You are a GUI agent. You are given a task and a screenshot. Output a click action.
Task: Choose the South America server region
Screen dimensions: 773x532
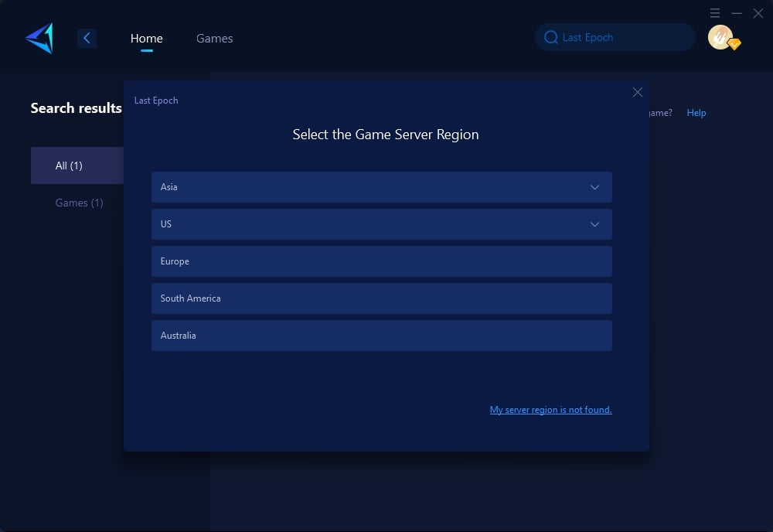pyautogui.click(x=382, y=298)
